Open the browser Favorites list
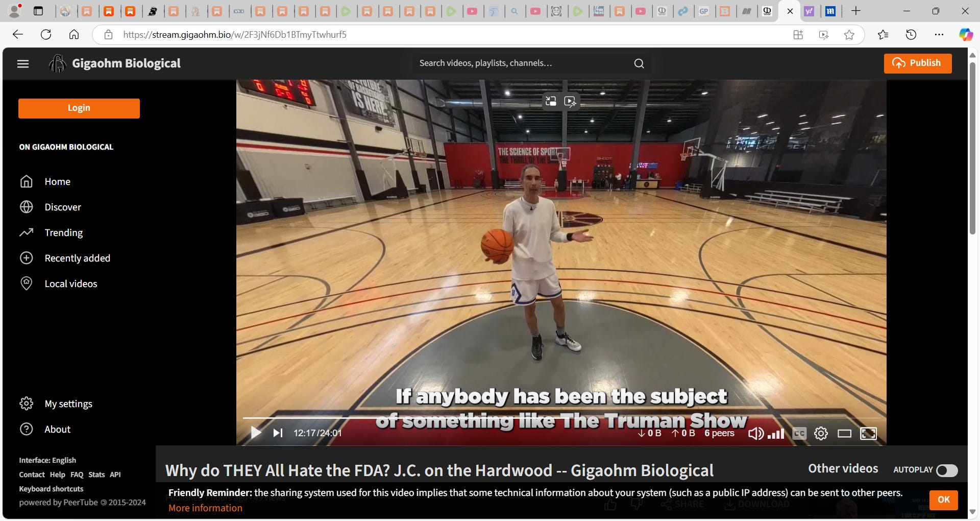The width and height of the screenshot is (980, 521). pyautogui.click(x=883, y=35)
